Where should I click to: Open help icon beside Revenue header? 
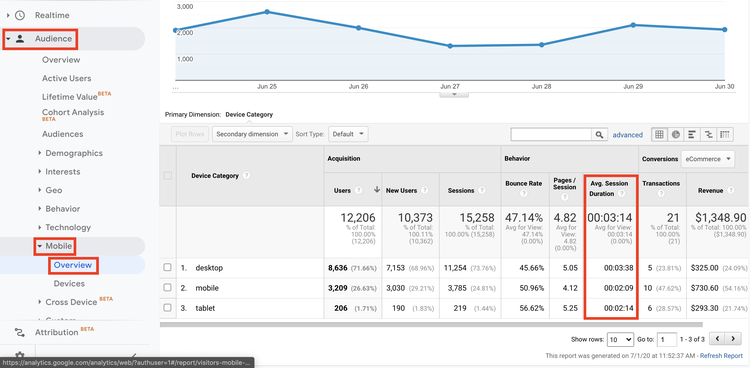pyautogui.click(x=730, y=190)
